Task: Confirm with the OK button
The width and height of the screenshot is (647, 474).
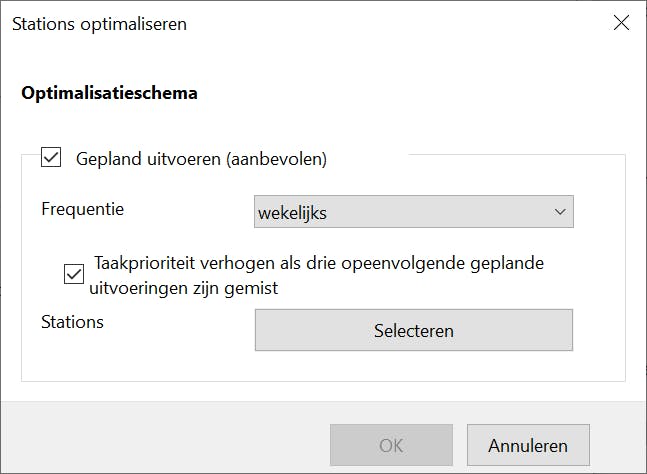Action: (391, 445)
